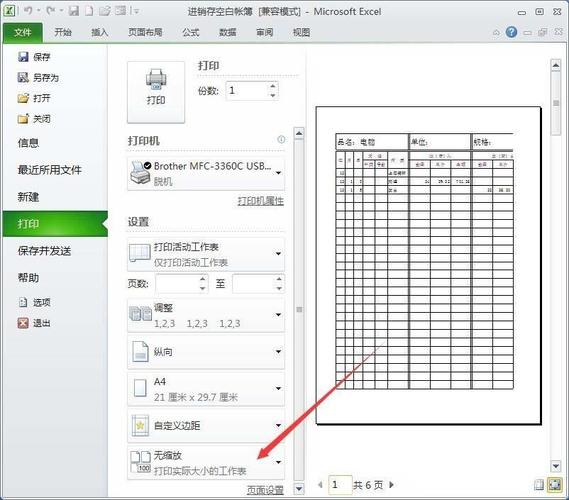Image resolution: width=569 pixels, height=500 pixels.
Task: Switch to the 公式 ribbon tab
Action: click(x=191, y=32)
